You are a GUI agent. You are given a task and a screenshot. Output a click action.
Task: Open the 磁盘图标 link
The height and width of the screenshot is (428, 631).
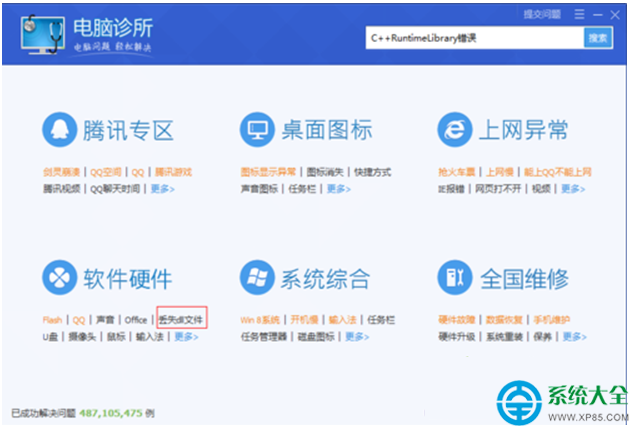[316, 337]
